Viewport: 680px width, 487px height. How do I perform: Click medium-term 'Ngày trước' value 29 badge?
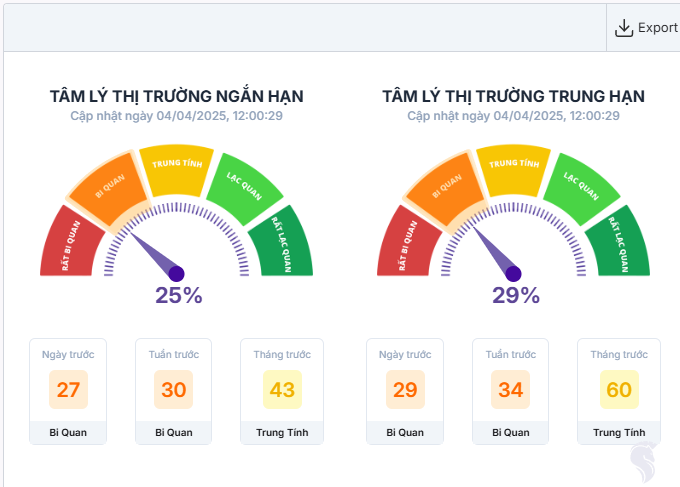[x=405, y=390]
